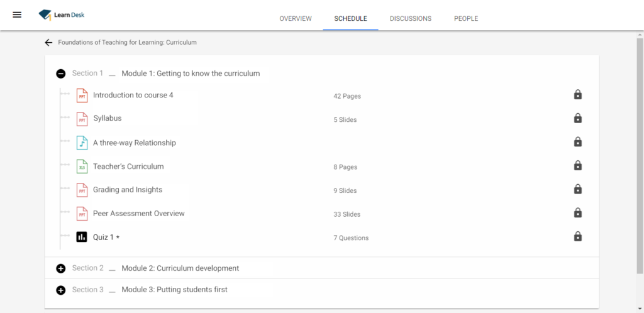644x313 pixels.
Task: Click the XLS icon for Teacher's Curriculum
Action: (82, 167)
